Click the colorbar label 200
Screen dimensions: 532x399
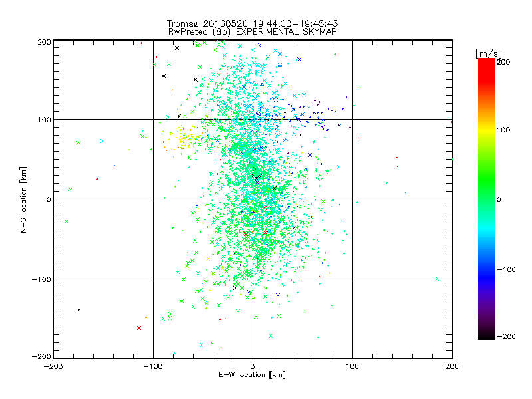(x=503, y=62)
